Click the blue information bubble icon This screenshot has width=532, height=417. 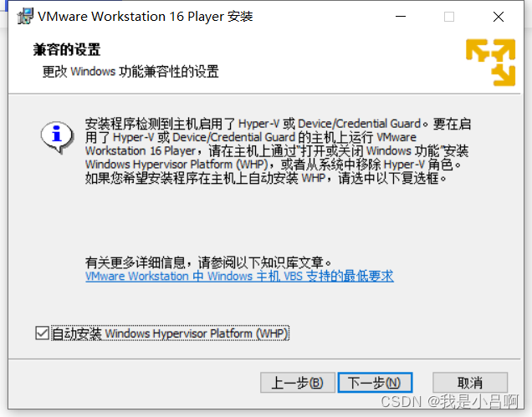[57, 136]
